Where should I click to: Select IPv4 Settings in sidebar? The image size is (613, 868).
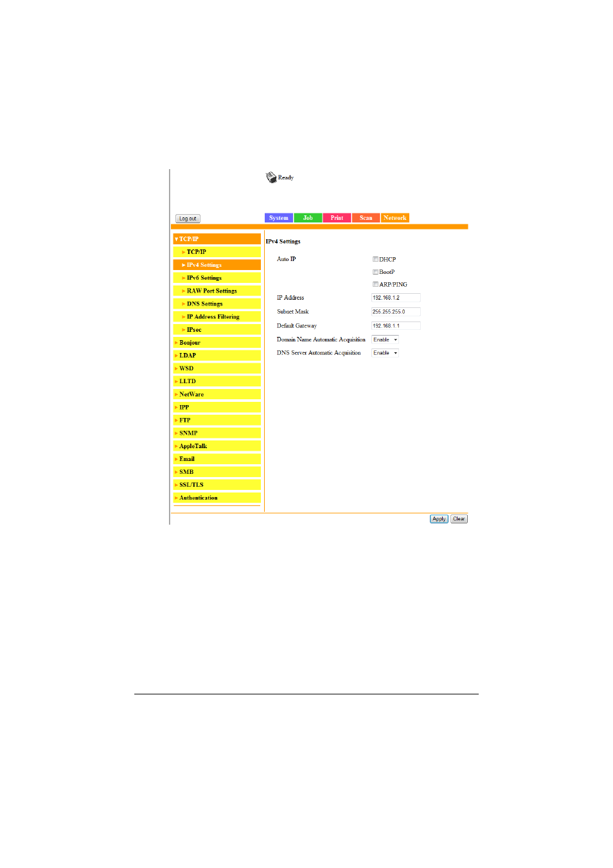[x=217, y=265]
